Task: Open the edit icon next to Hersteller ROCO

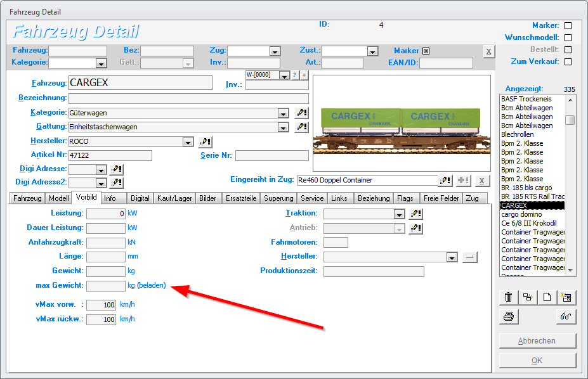Action: pos(205,141)
